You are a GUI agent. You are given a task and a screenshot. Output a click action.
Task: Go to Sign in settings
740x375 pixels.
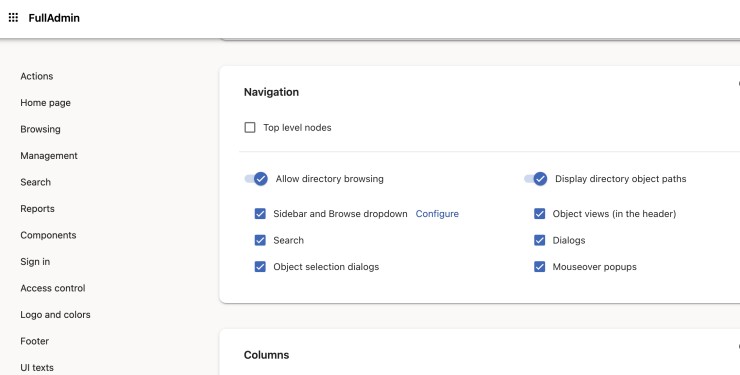coord(35,261)
